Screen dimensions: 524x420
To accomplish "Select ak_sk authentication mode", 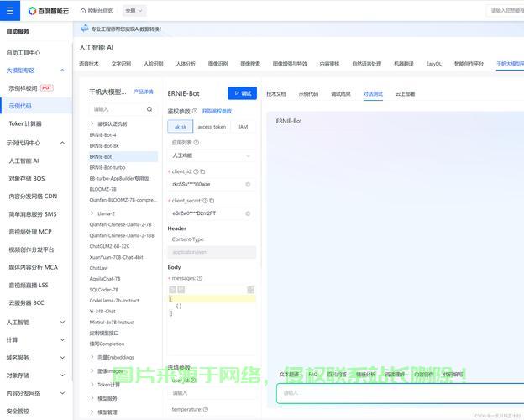I will point(180,127).
